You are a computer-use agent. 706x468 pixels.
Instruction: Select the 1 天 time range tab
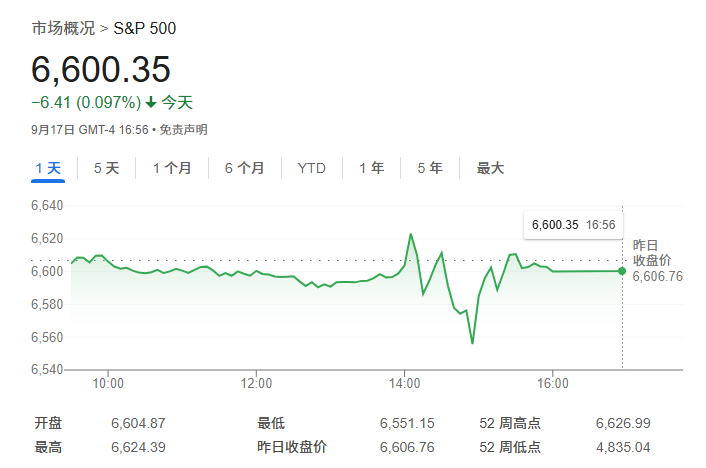[x=48, y=168]
